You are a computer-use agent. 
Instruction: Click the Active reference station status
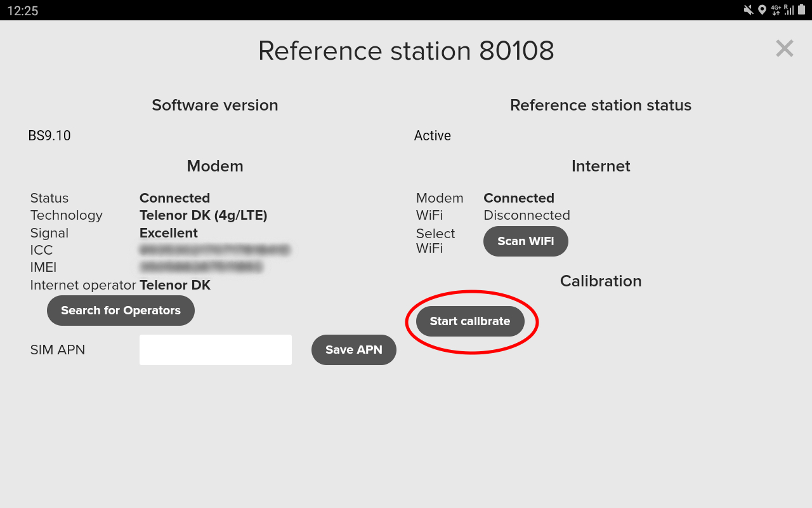pos(432,136)
